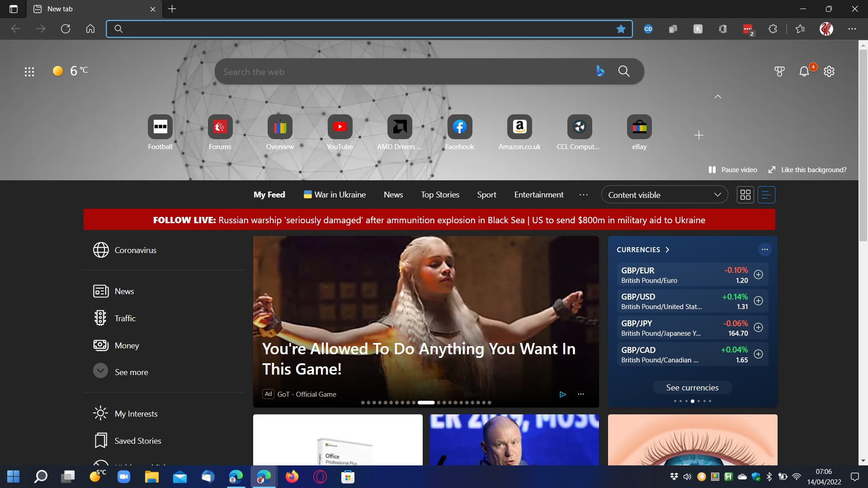Click the favorites star in address bar

coord(621,29)
